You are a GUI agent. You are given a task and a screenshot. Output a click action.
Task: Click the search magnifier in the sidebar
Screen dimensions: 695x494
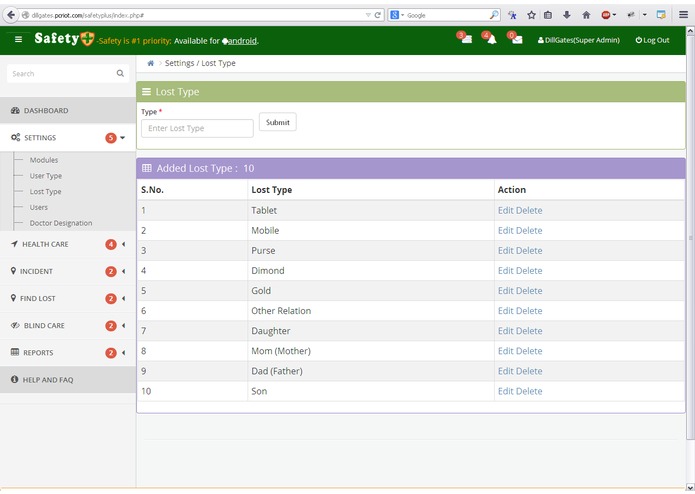click(120, 74)
